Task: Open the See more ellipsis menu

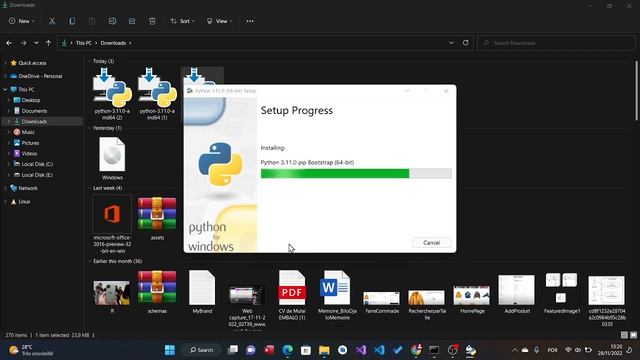Action: pyautogui.click(x=250, y=21)
